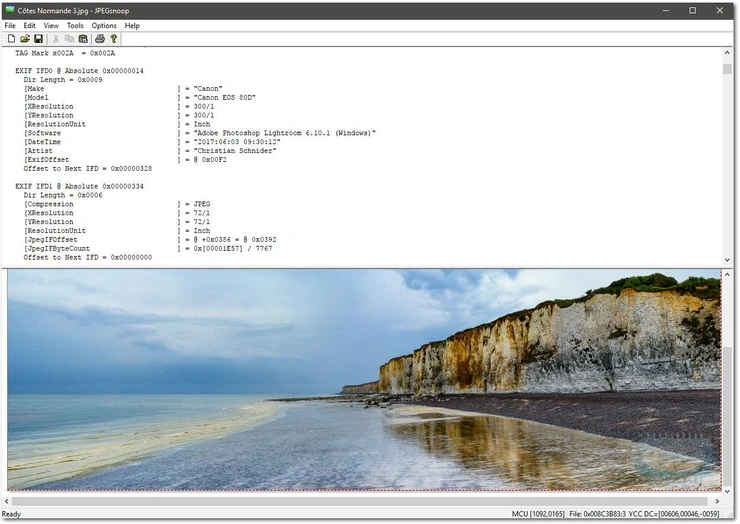Click the text pane scroll up arrow

(727, 53)
